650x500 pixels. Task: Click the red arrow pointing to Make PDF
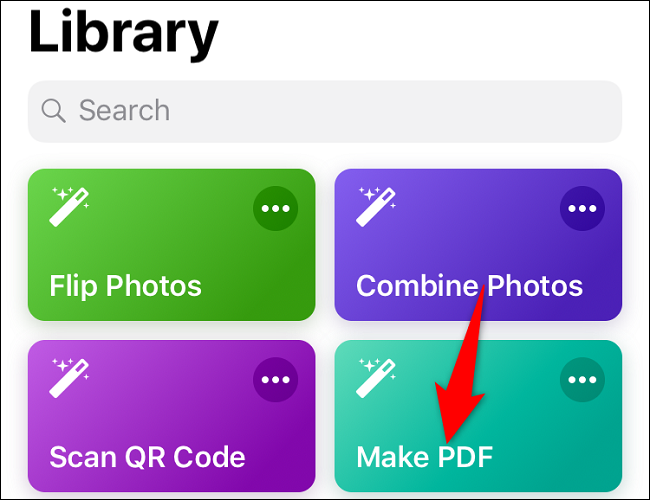[460, 364]
